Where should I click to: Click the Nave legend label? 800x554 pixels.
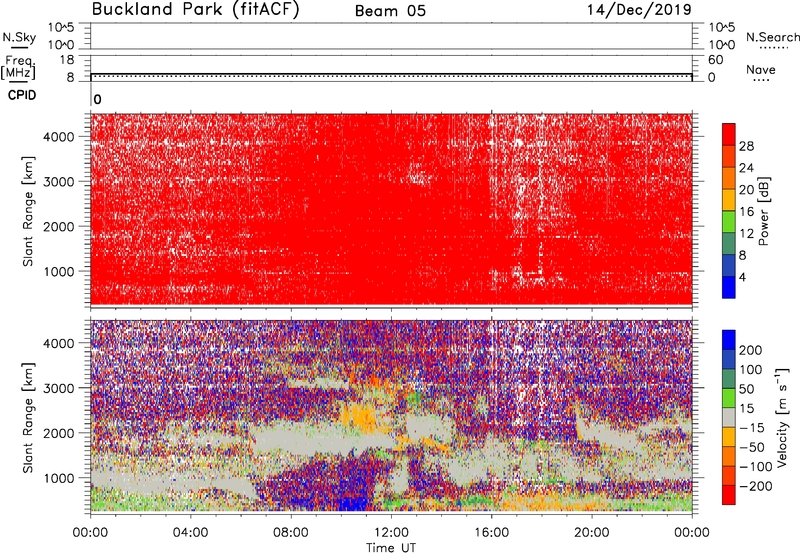[x=761, y=69]
